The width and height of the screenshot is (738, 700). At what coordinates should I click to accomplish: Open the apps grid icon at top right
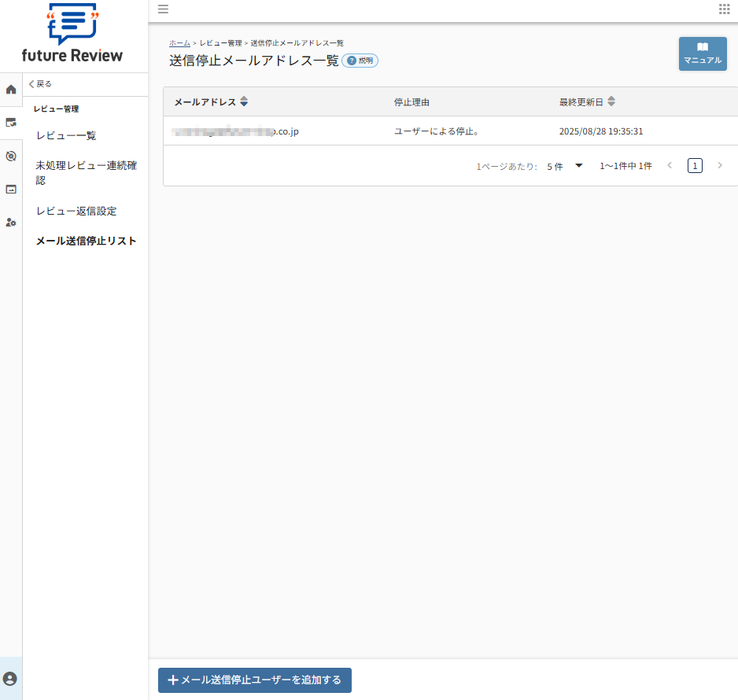pos(723,9)
